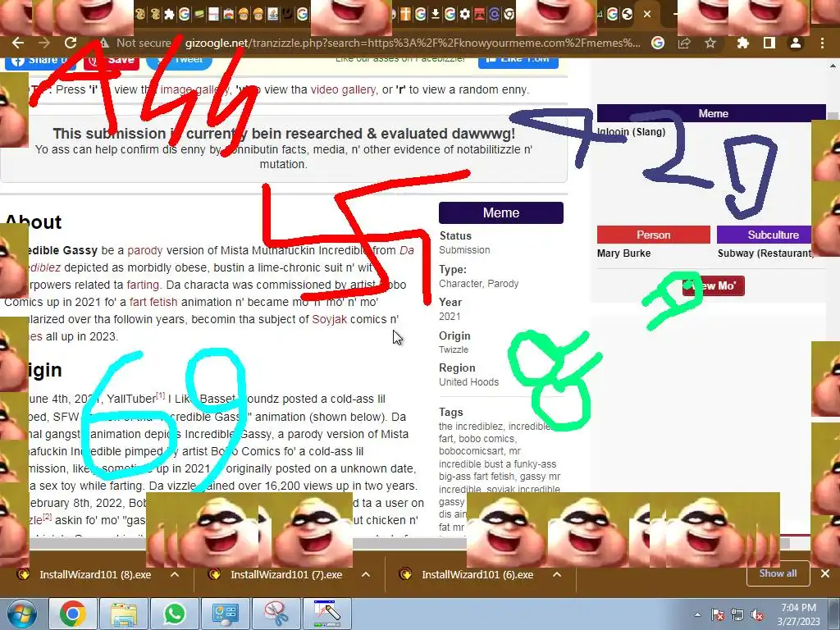Click the red Person label
840x630 pixels.
(x=654, y=235)
